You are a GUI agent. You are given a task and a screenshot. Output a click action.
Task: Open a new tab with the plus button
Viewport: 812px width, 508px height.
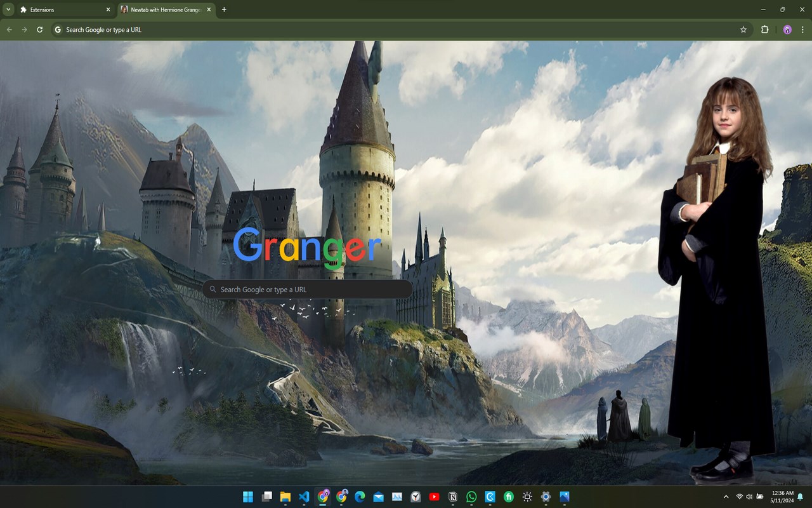[224, 10]
